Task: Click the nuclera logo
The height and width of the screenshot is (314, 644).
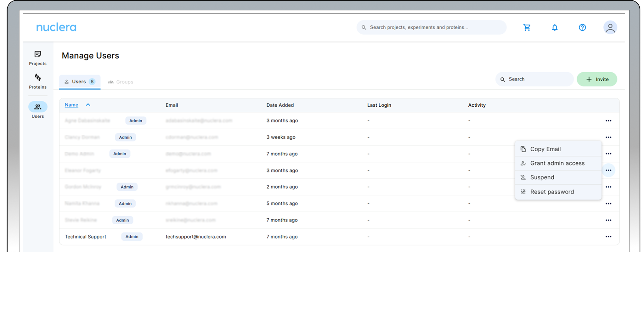Action: coord(56,27)
